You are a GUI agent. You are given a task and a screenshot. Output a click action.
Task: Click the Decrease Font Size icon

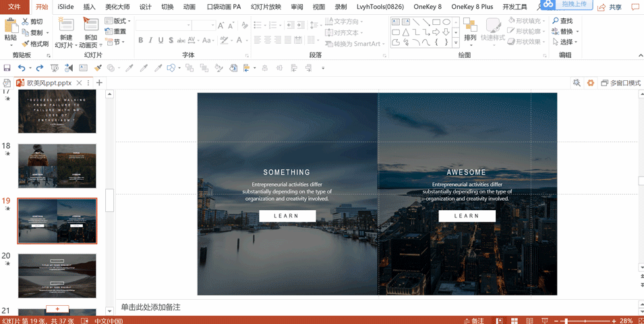click(231, 26)
